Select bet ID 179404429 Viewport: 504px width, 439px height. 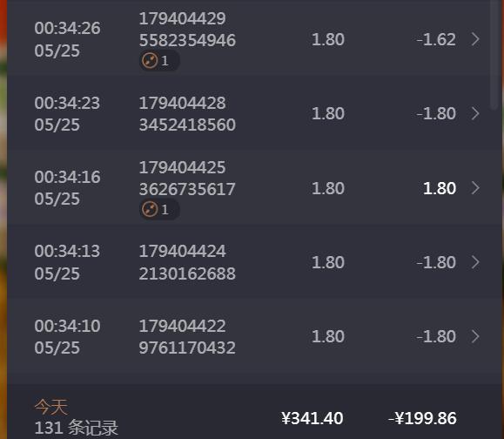[182, 18]
